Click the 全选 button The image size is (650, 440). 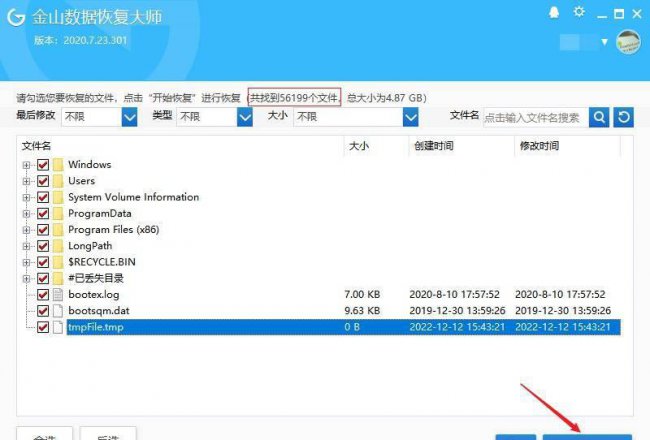tap(45, 435)
